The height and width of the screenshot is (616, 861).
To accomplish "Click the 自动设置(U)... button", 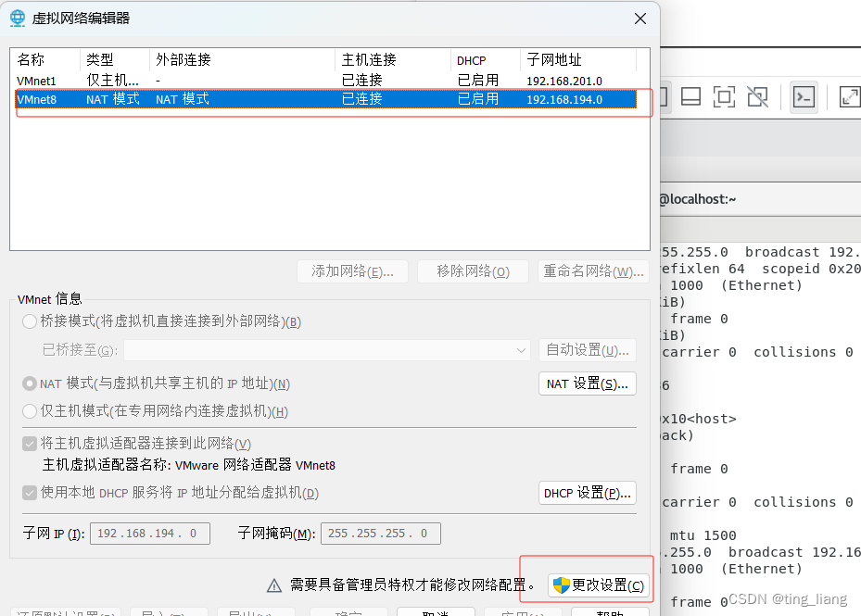I will [588, 350].
